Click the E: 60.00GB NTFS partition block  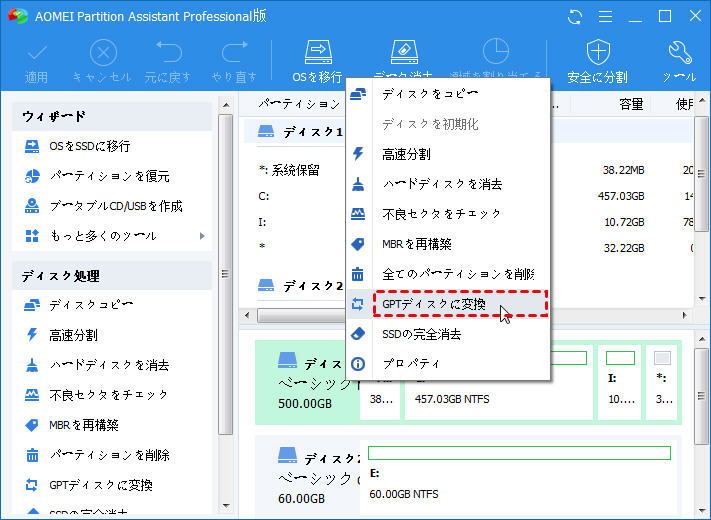pos(520,475)
